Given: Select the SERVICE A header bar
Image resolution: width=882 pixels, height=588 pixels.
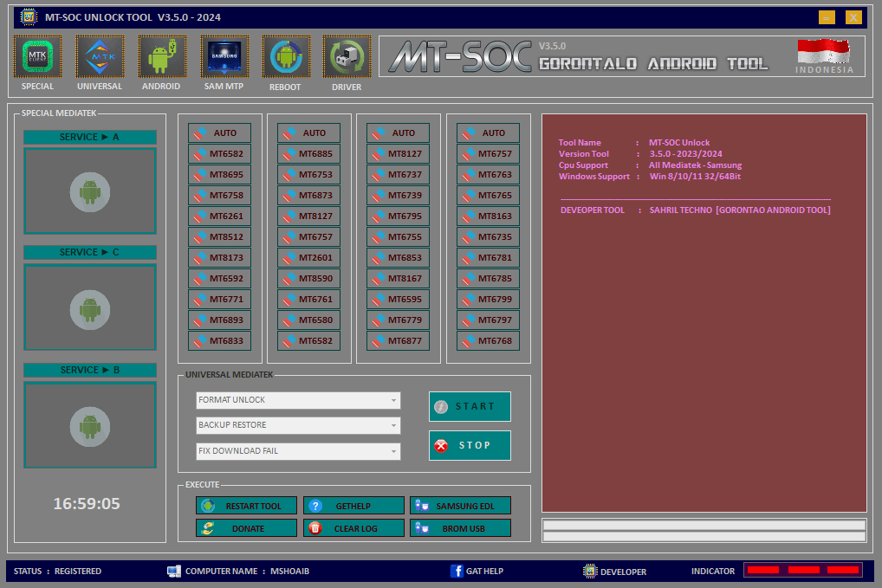Looking at the screenshot, I should point(89,137).
